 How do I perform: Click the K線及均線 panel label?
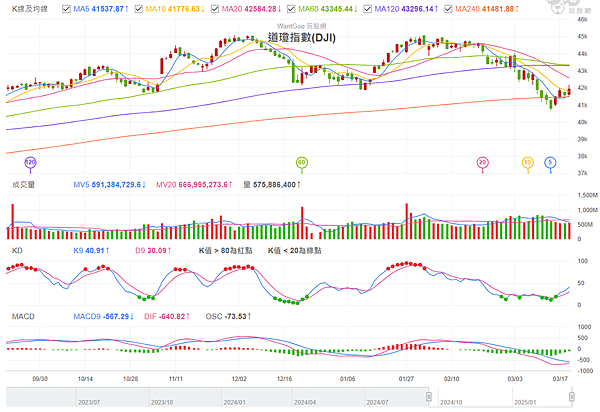coord(30,8)
